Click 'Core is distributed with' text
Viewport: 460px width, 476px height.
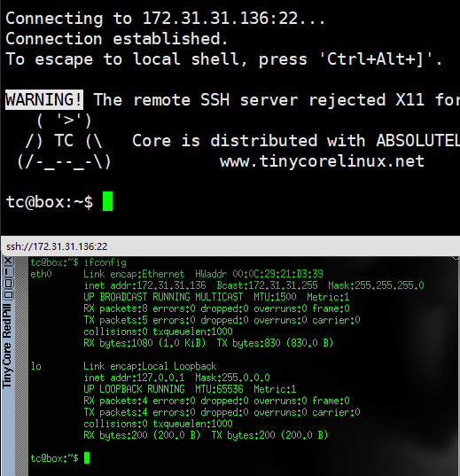tap(248, 141)
